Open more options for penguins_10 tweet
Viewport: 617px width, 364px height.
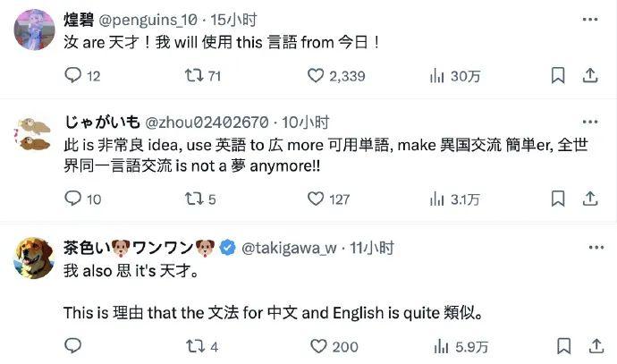point(590,20)
